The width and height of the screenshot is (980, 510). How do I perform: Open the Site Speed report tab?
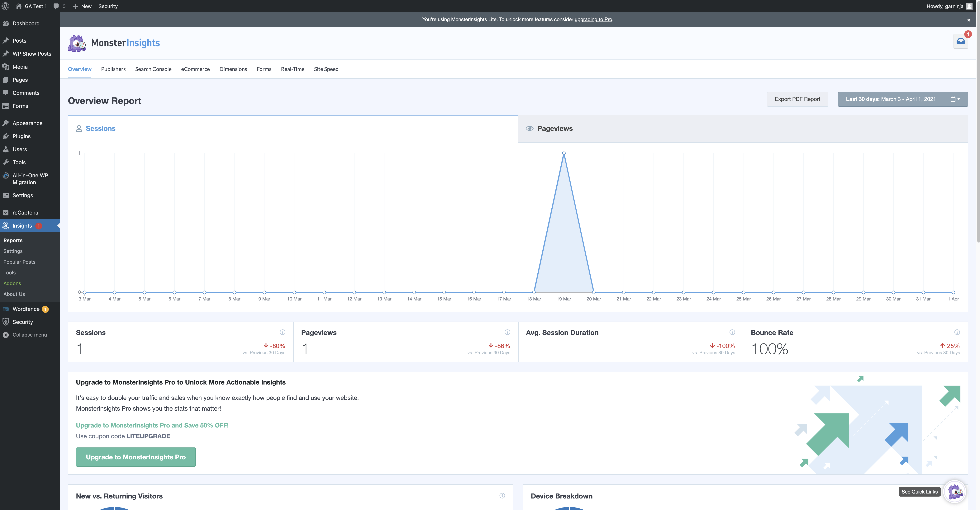[x=326, y=69]
